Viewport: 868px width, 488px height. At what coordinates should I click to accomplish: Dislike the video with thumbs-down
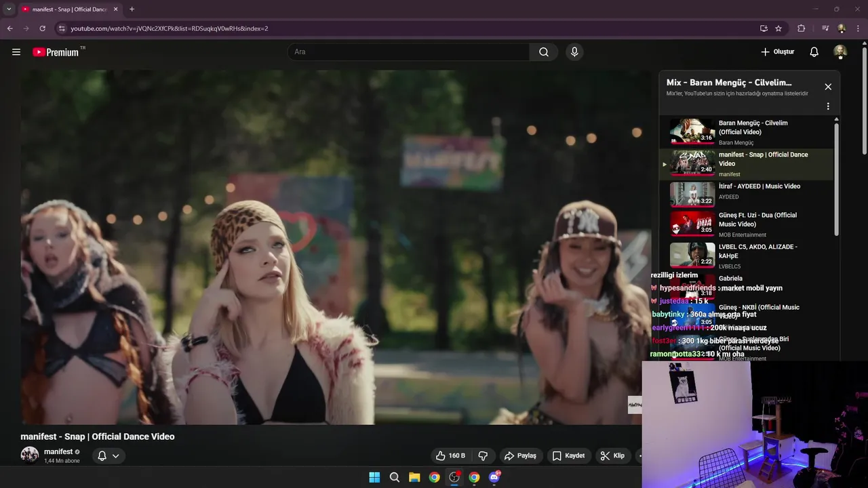[484, 455]
